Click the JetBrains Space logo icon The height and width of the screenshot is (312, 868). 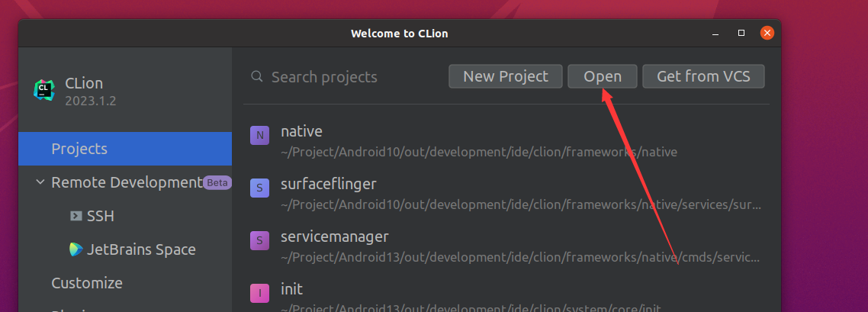pyautogui.click(x=76, y=249)
